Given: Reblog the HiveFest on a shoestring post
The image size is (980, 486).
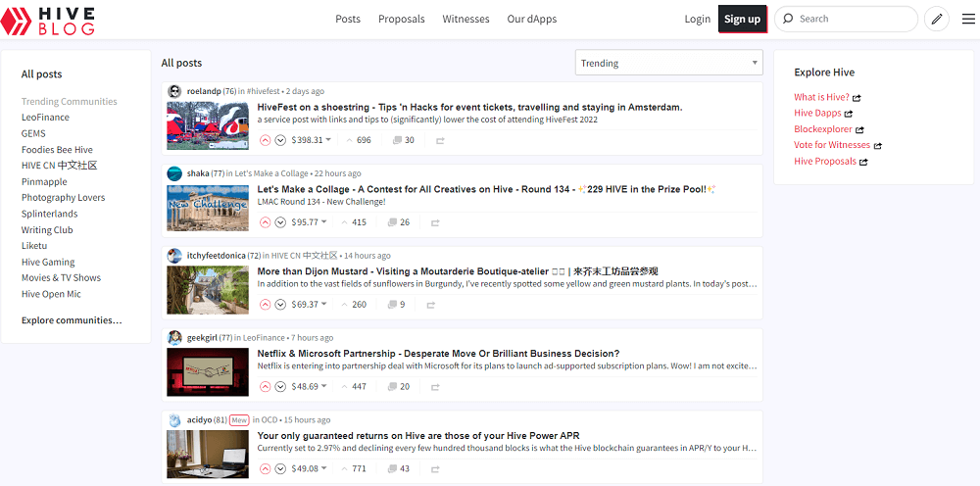Looking at the screenshot, I should click(x=440, y=140).
